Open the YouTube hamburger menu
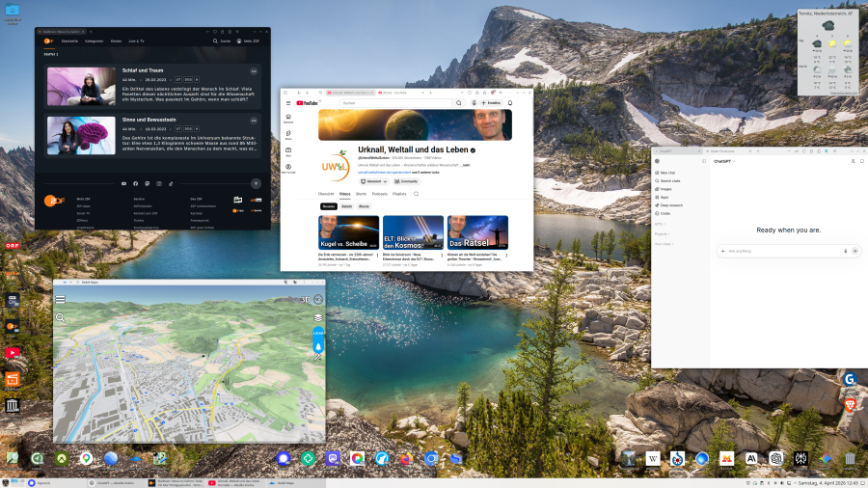This screenshot has height=488, width=868. pos(288,102)
